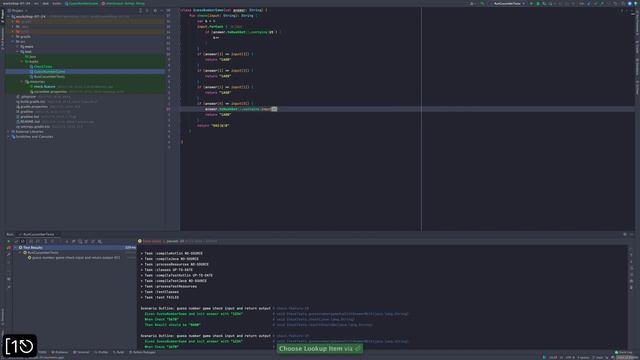Open cucumber.properties file in project tree

[50, 91]
